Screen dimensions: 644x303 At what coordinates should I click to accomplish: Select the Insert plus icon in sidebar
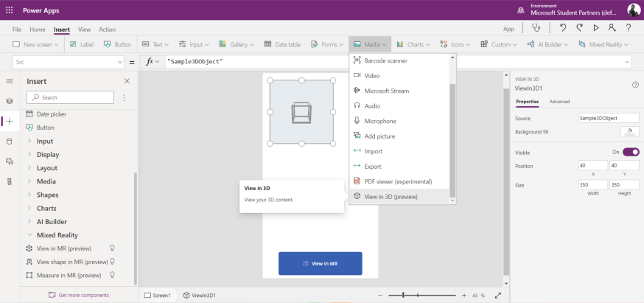pyautogui.click(x=10, y=122)
